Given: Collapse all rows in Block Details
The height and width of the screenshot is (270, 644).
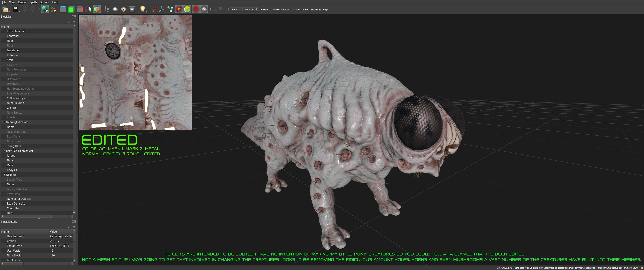Looking at the screenshot, I should tap(74, 226).
